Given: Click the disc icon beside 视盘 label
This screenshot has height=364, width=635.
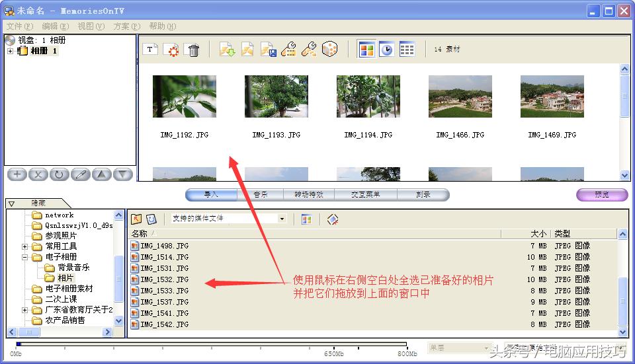Looking at the screenshot, I should click(x=10, y=40).
